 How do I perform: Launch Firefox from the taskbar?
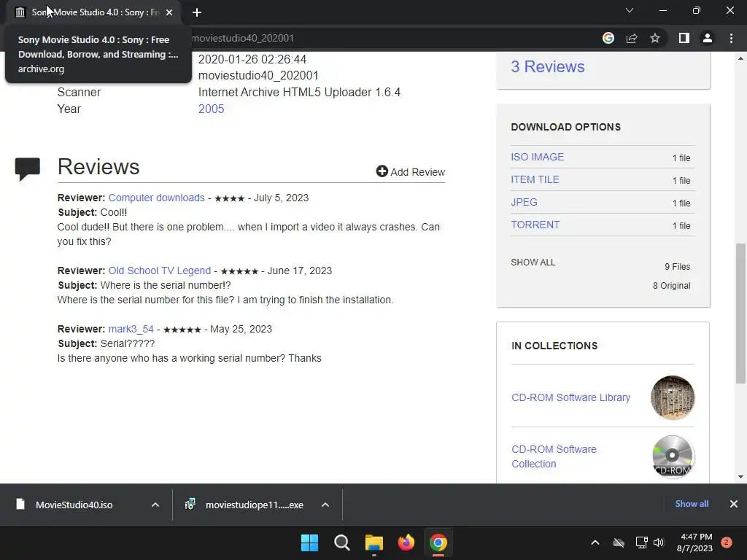coord(406,542)
